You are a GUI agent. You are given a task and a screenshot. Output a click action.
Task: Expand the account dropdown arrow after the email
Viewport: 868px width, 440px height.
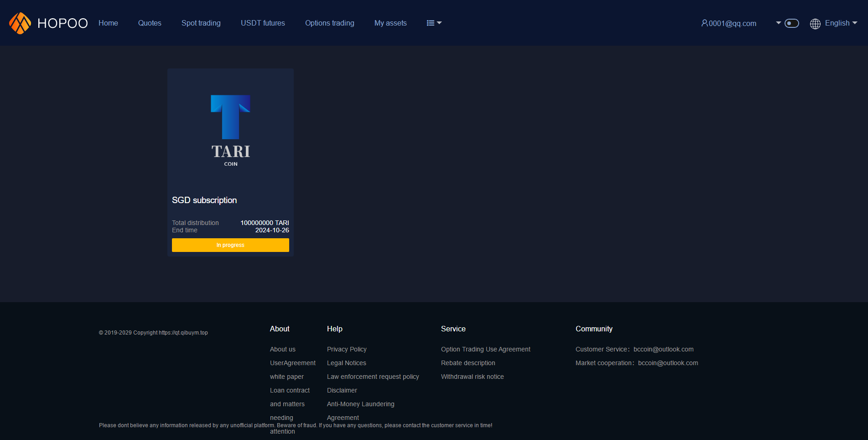pos(778,23)
